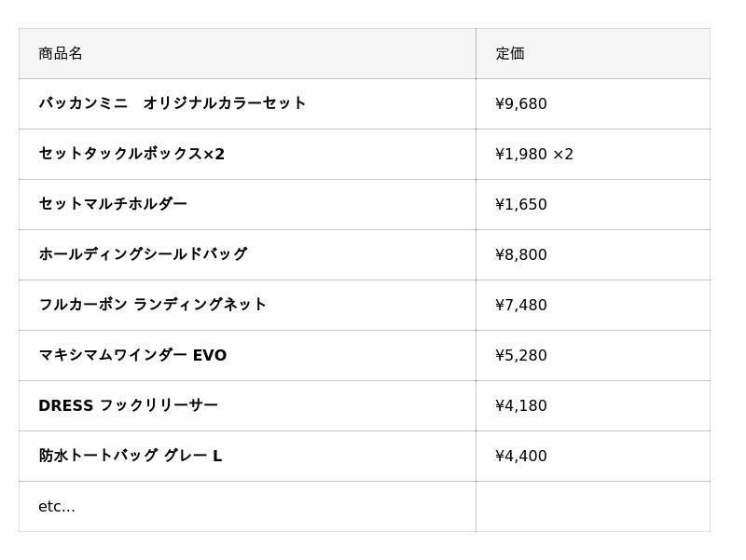Select セットマルチホルダー product name
This screenshot has height=560, width=746.
(x=113, y=204)
